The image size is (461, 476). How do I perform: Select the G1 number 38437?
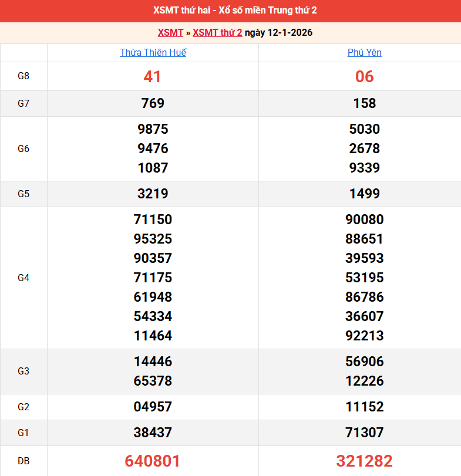153,433
